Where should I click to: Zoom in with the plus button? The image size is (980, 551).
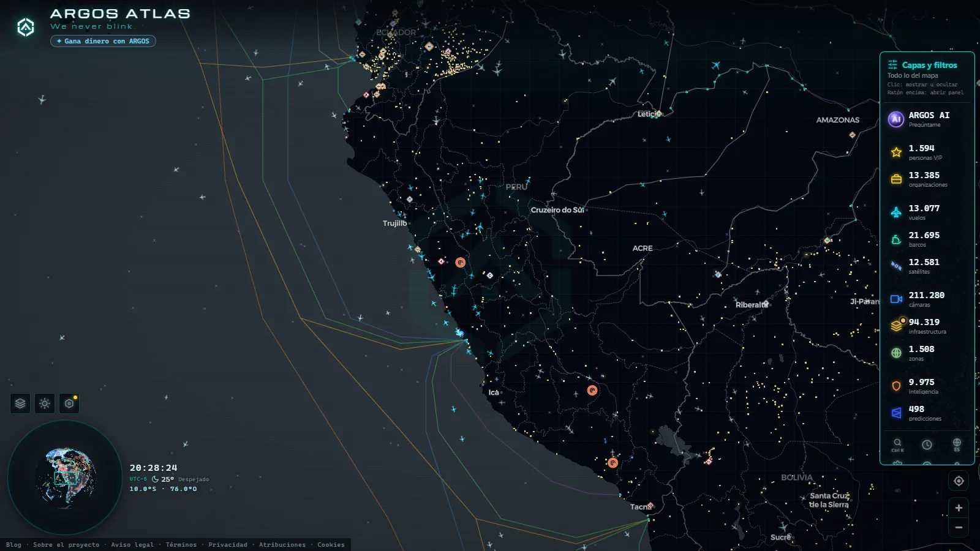pos(959,508)
